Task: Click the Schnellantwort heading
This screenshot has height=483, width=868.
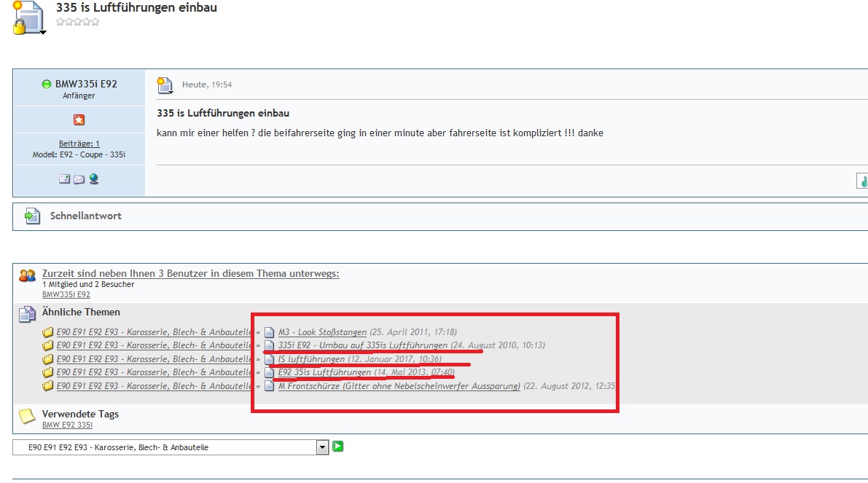Action: click(86, 216)
